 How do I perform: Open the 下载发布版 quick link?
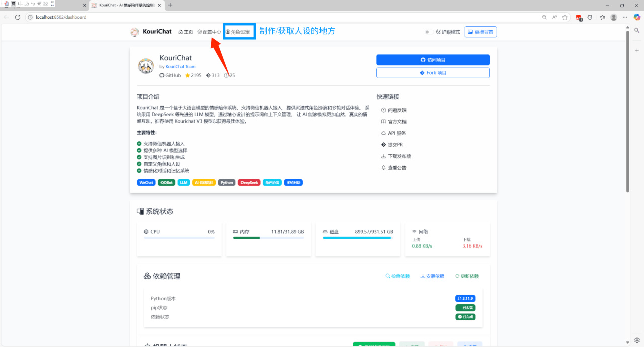tap(396, 156)
